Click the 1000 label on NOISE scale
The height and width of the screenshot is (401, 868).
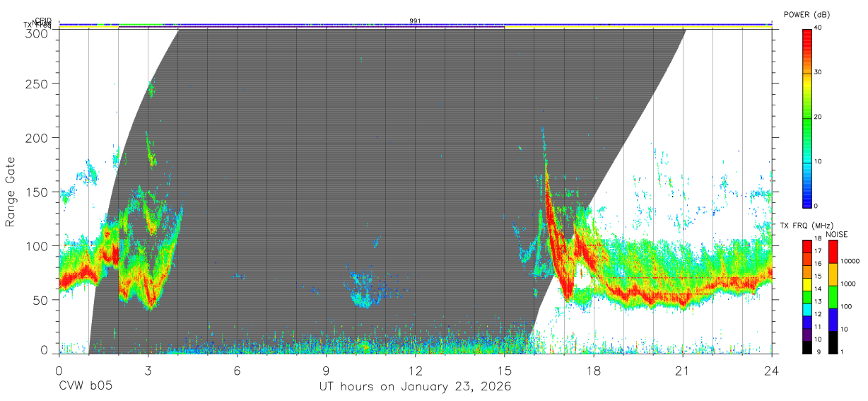(848, 284)
